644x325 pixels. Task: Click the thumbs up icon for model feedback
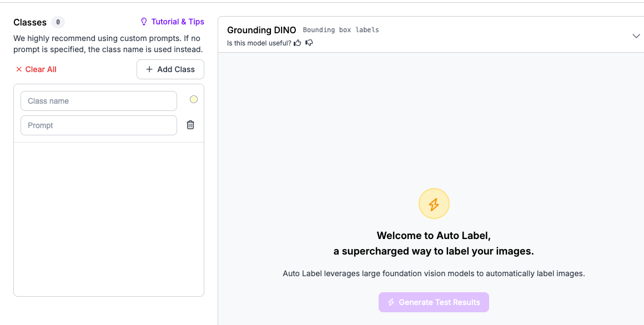tap(298, 43)
